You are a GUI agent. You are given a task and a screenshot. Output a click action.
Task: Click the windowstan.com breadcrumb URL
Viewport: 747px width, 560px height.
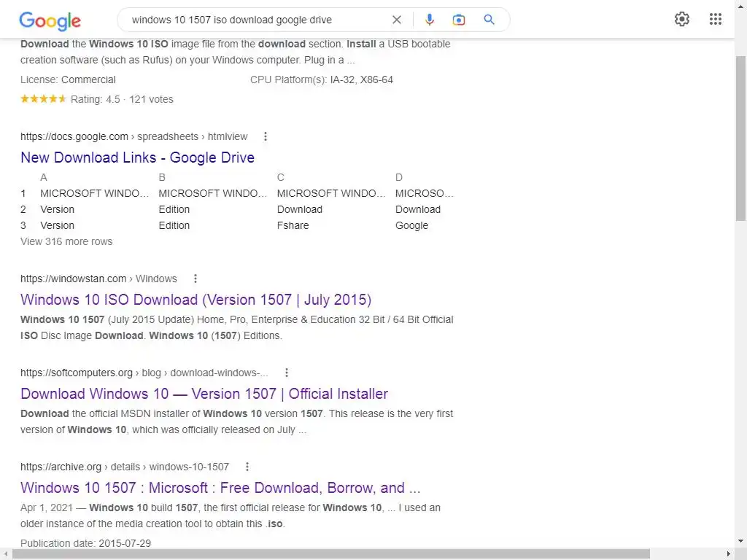pos(98,279)
